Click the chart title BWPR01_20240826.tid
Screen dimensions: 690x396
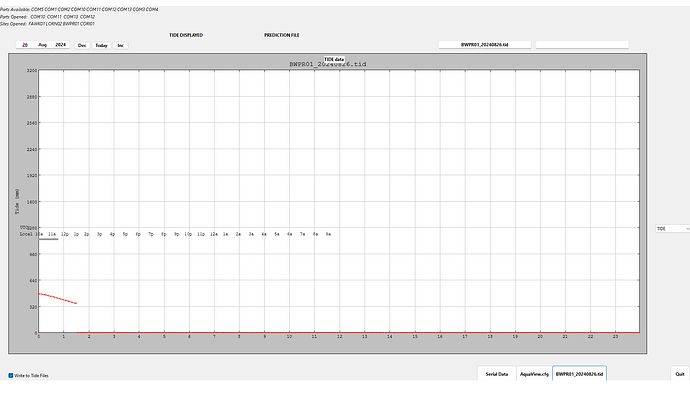(x=327, y=64)
